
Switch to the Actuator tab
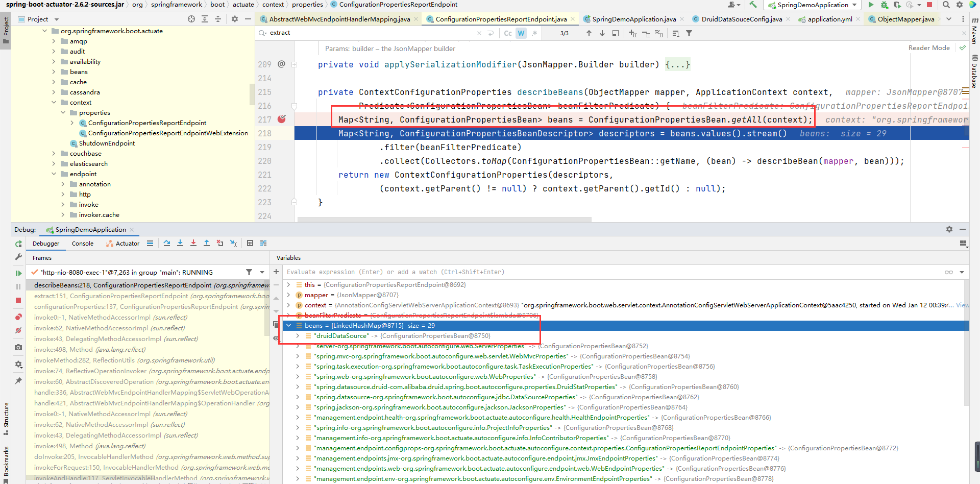click(x=122, y=244)
